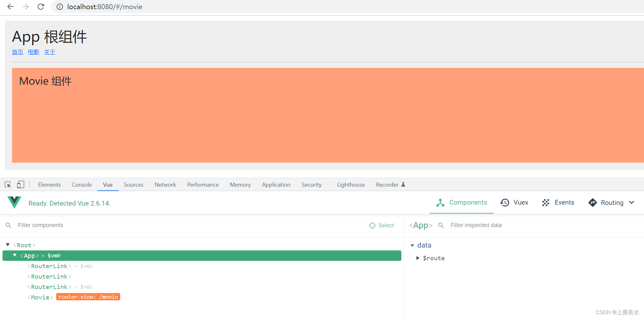The height and width of the screenshot is (318, 644).
Task: Click the Vue logo in devtools panel
Action: coord(14,202)
